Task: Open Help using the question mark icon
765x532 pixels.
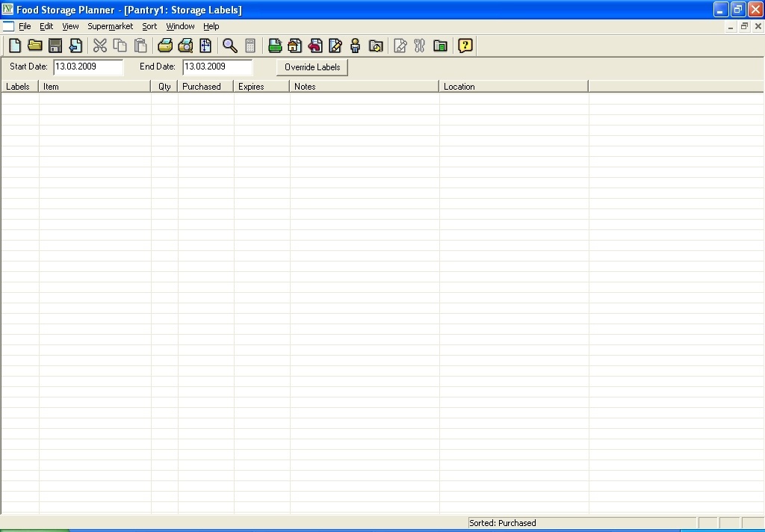Action: pyautogui.click(x=465, y=46)
